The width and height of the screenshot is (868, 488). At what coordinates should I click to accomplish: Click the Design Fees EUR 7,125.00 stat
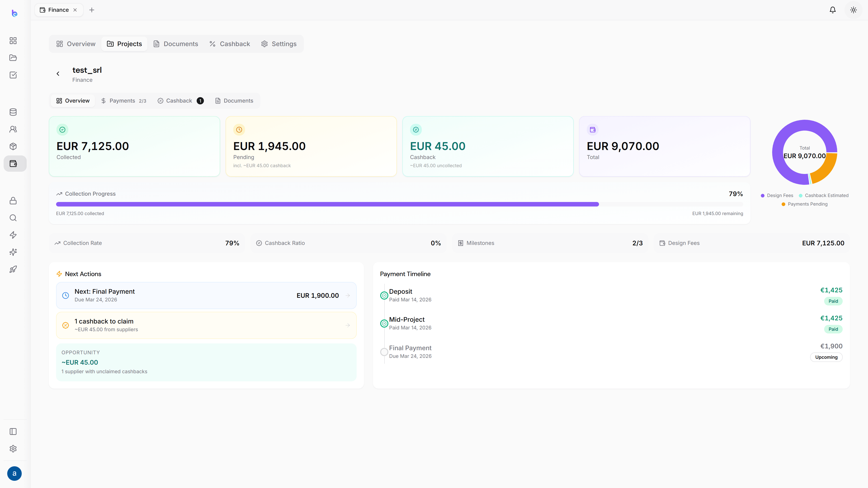752,243
